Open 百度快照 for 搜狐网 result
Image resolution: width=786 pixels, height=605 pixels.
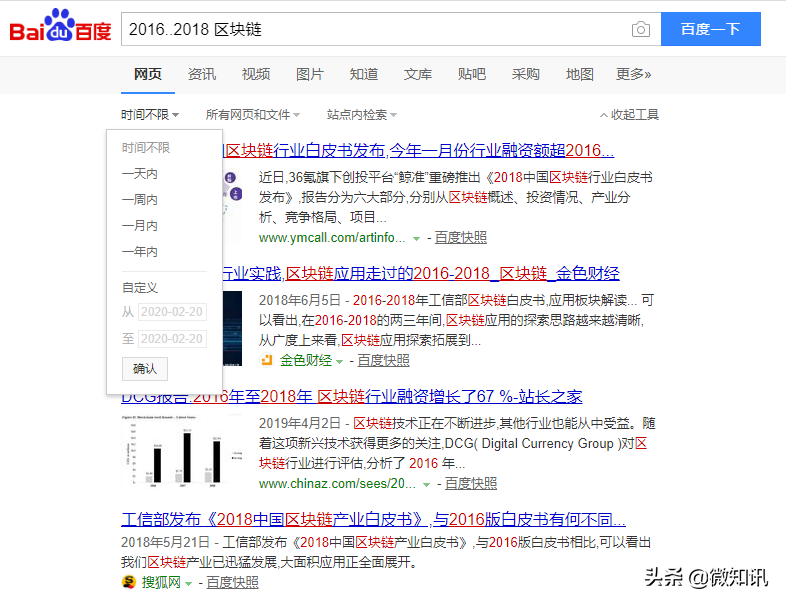233,582
